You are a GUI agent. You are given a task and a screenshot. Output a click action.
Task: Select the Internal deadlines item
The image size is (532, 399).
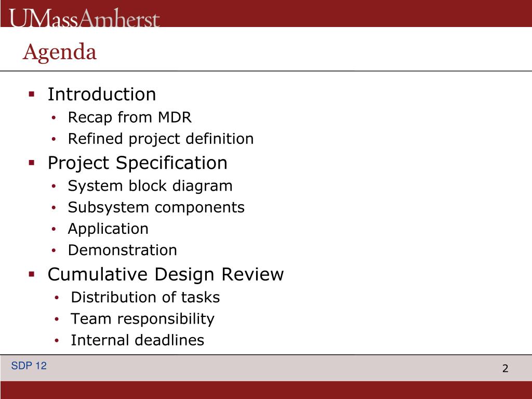pyautogui.click(x=137, y=340)
